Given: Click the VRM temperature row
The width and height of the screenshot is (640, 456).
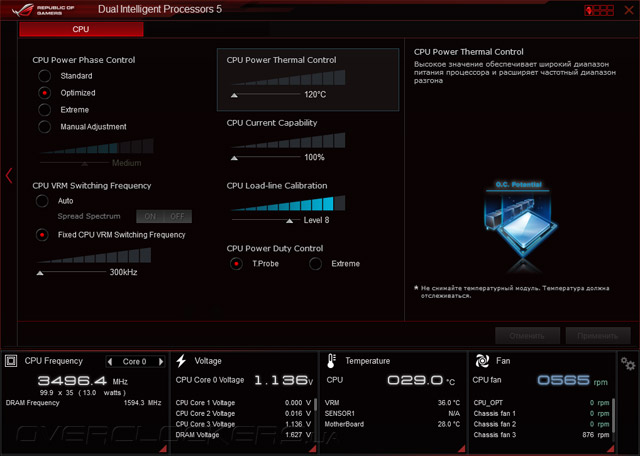Looking at the screenshot, I should 392,403.
